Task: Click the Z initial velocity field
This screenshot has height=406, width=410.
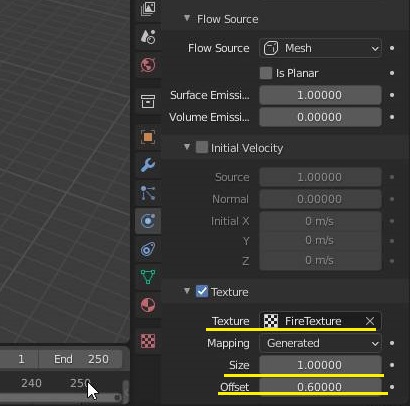Action: point(320,260)
